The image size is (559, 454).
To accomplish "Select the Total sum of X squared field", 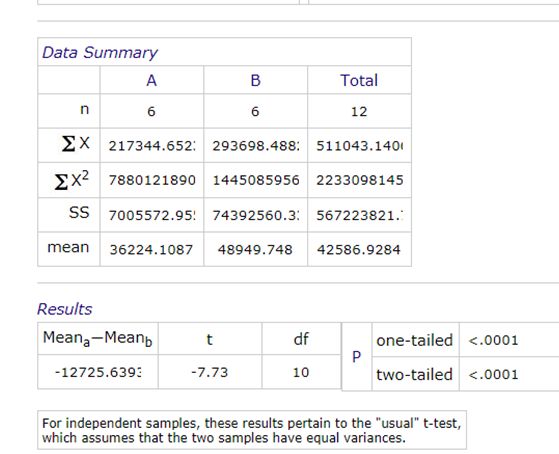I will pos(359,180).
